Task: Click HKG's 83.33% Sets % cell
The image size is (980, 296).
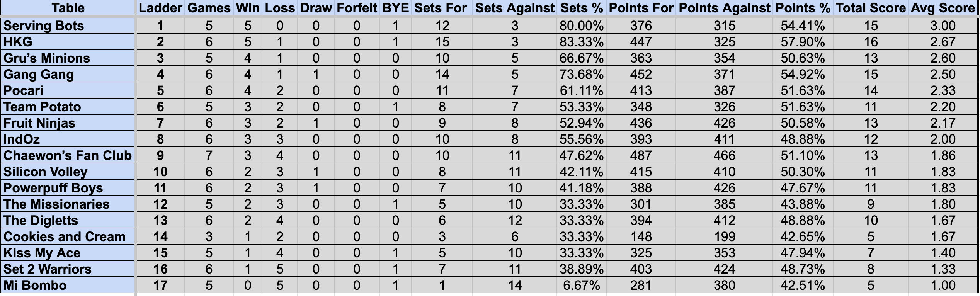Action: (x=582, y=42)
